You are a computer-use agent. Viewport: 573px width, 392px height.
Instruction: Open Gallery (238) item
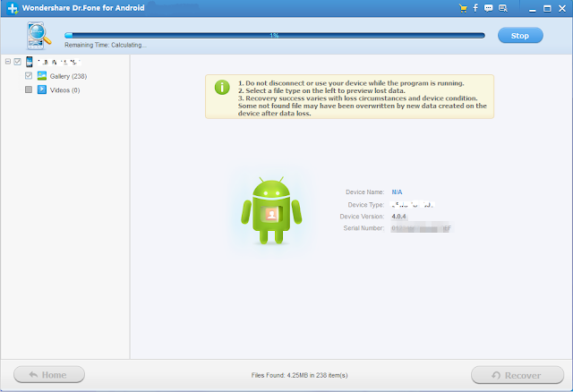coord(68,76)
